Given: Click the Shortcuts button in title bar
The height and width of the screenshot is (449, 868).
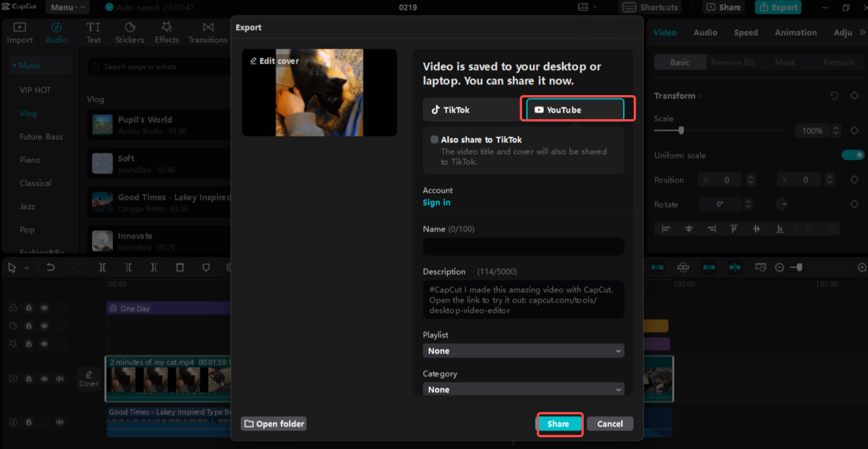Looking at the screenshot, I should tap(651, 8).
